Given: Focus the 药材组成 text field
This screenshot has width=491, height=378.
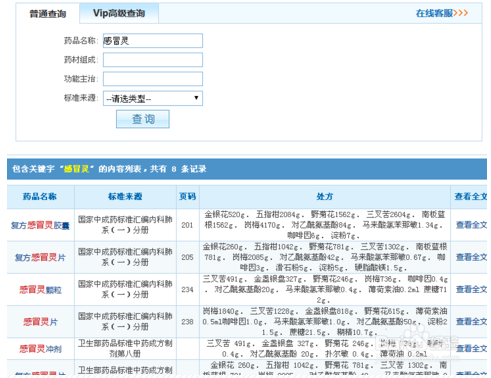Looking at the screenshot, I should (x=153, y=60).
